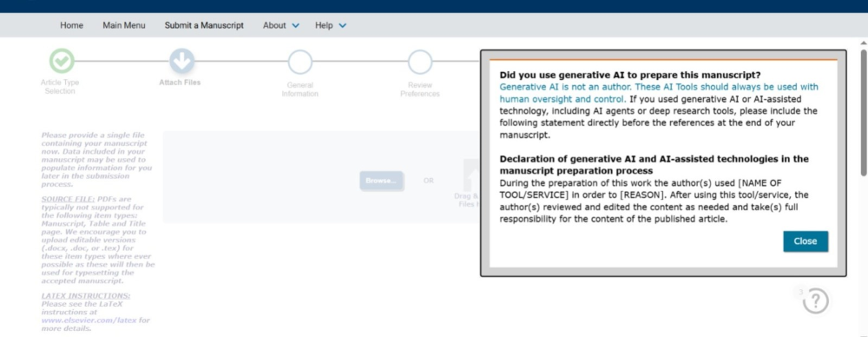Click the 'Did you use generative AI' heading
868x337 pixels.
click(630, 75)
